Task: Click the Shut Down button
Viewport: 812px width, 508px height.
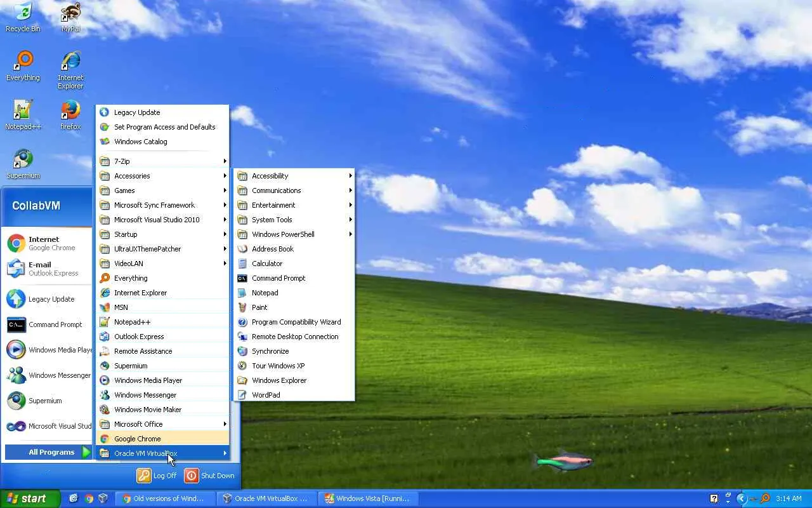Action: tap(209, 476)
